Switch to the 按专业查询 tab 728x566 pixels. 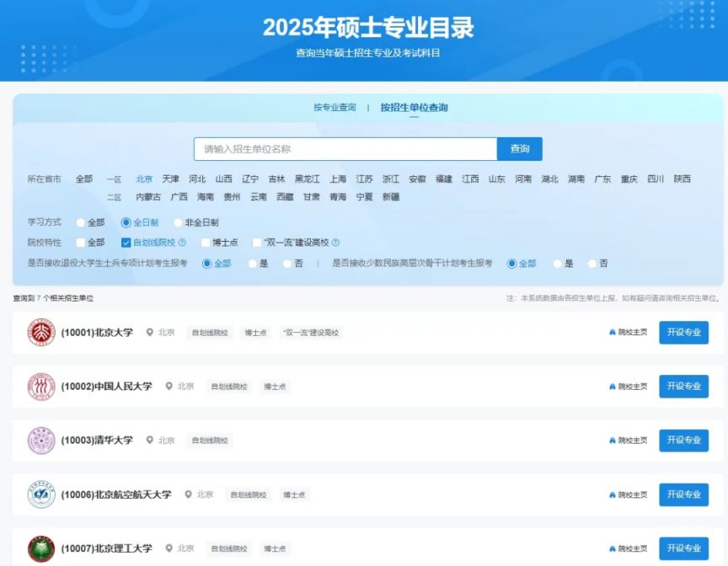(x=335, y=107)
